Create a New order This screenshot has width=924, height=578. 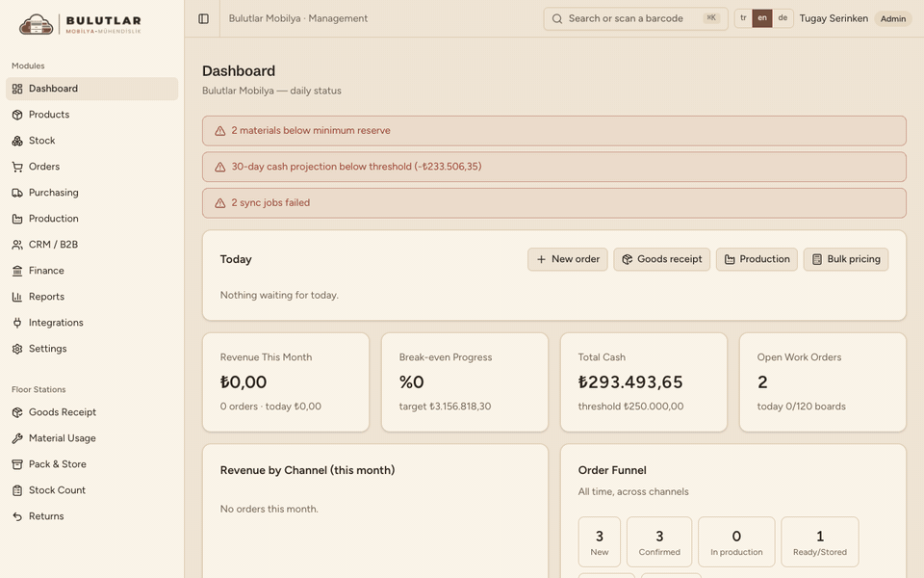pyautogui.click(x=568, y=259)
